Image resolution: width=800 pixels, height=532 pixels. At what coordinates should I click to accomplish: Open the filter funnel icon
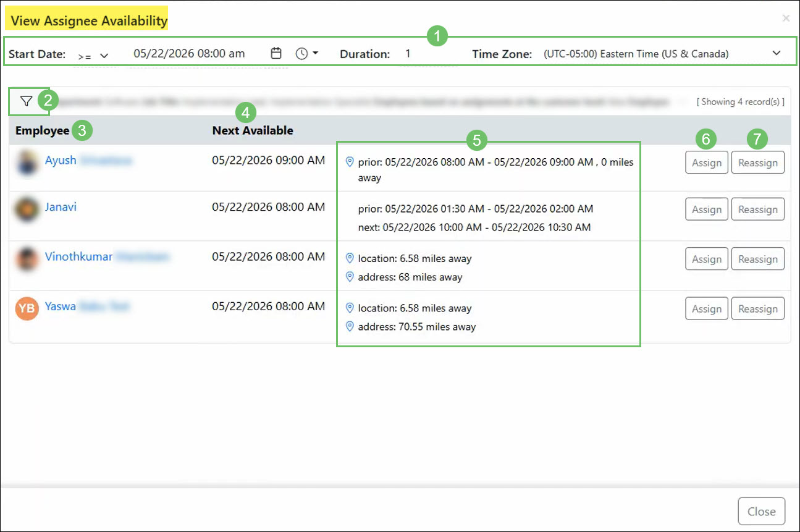[25, 101]
